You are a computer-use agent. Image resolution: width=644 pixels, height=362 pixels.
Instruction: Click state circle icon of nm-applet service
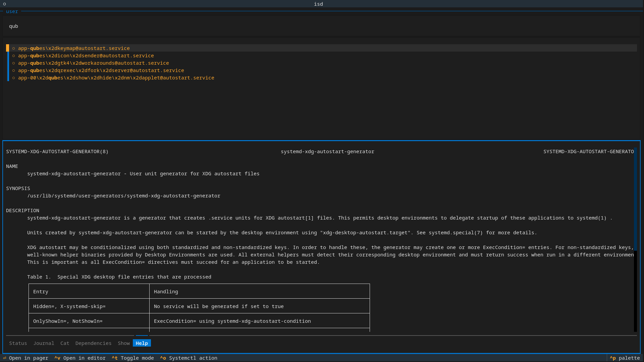(14, 78)
